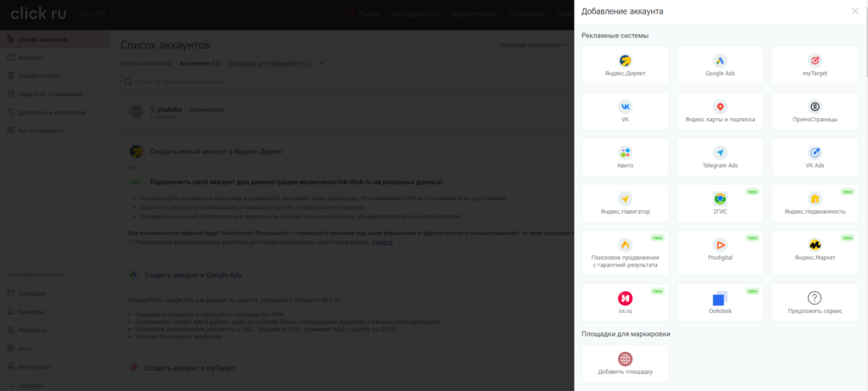Choose the Oohdesk card
This screenshot has width=868, height=391.
pos(720,303)
